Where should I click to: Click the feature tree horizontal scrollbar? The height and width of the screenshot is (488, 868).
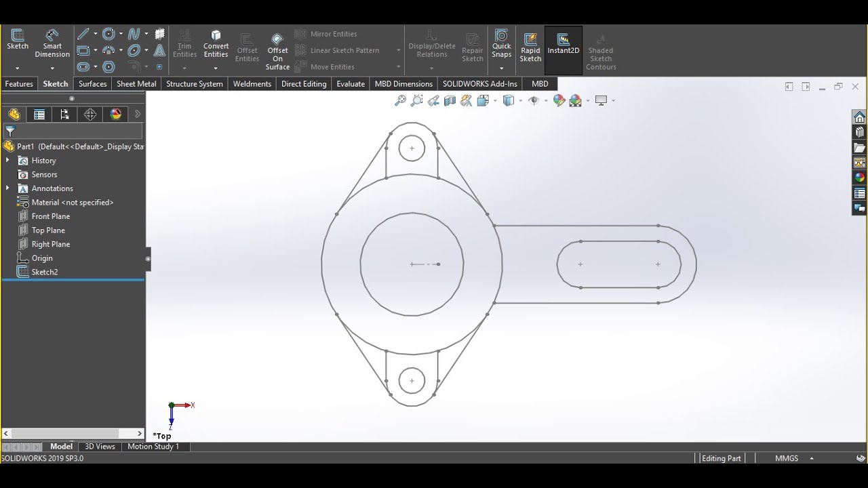pyautogui.click(x=66, y=434)
